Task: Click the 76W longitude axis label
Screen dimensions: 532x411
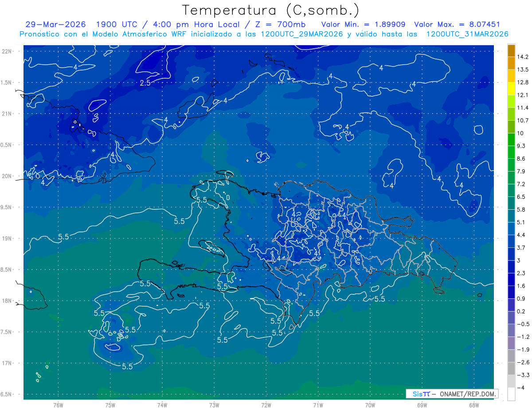Action: [58, 405]
